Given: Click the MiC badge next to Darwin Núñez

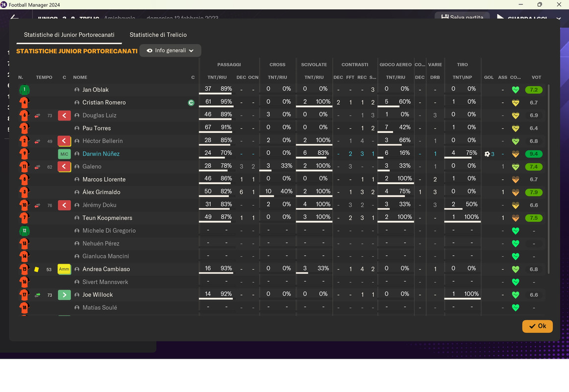Looking at the screenshot, I should click(x=64, y=154).
